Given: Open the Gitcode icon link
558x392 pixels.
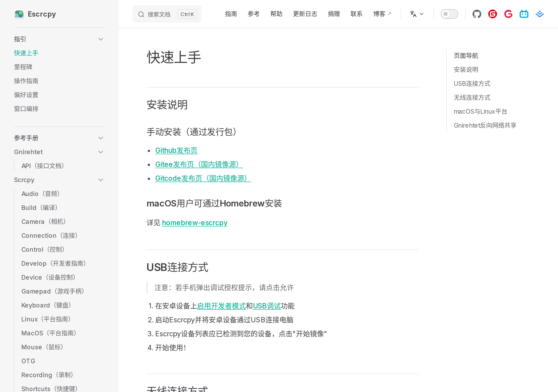Looking at the screenshot, I should pyautogui.click(x=508, y=14).
